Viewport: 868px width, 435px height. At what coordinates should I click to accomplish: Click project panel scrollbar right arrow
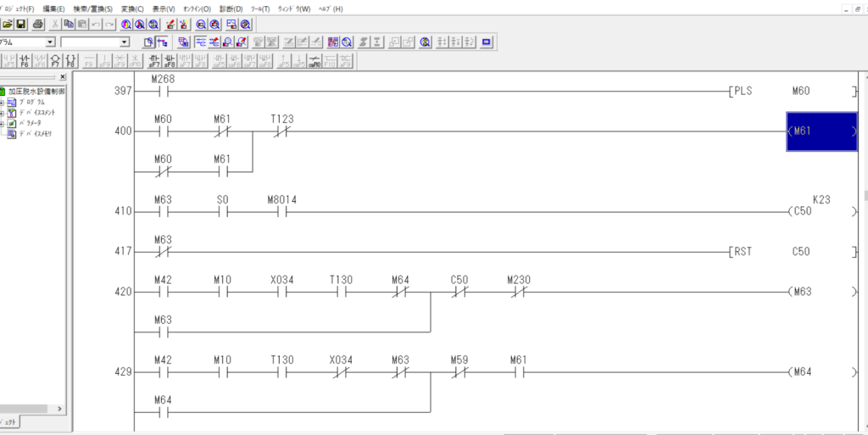[60, 409]
